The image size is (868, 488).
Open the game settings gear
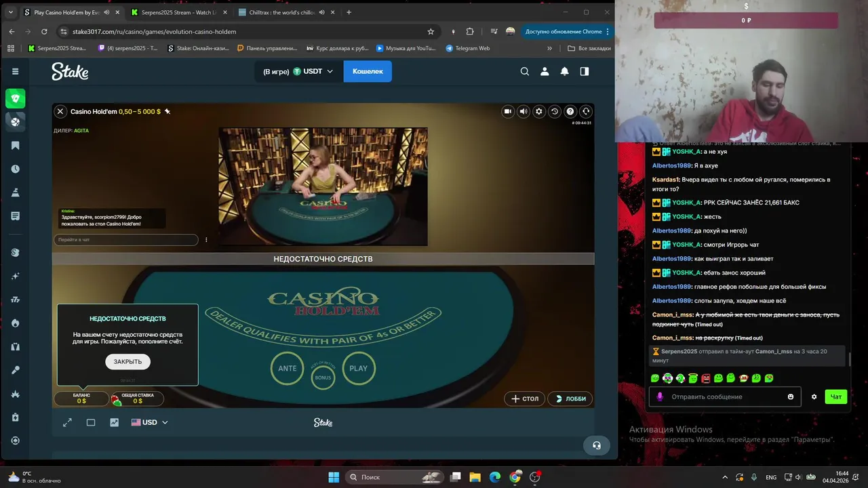539,112
